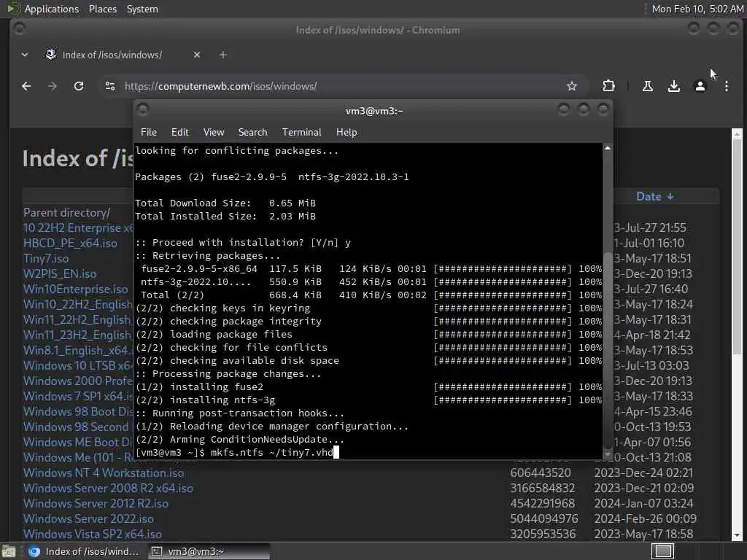
Task: Open the Places menu in top panel
Action: 103,9
